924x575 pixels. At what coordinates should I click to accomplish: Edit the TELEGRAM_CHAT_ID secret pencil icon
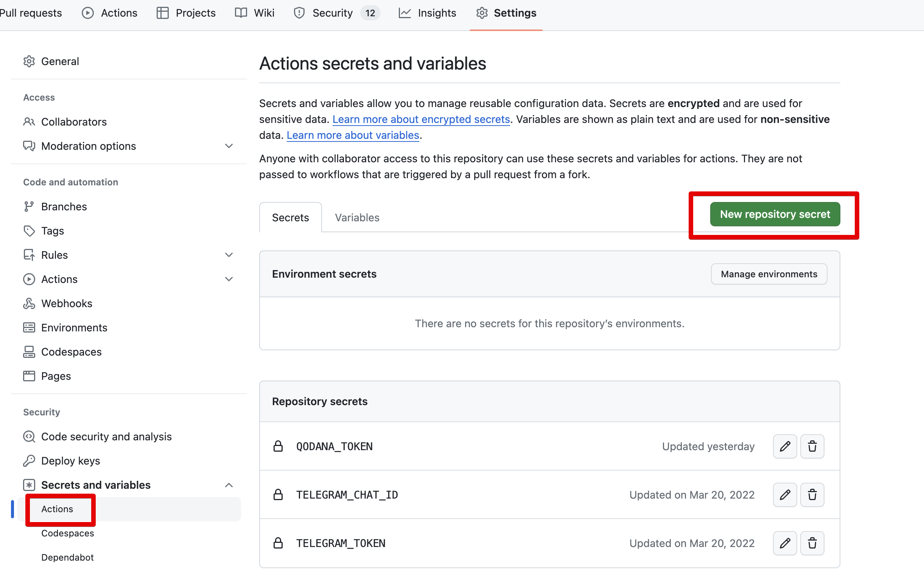[784, 494]
